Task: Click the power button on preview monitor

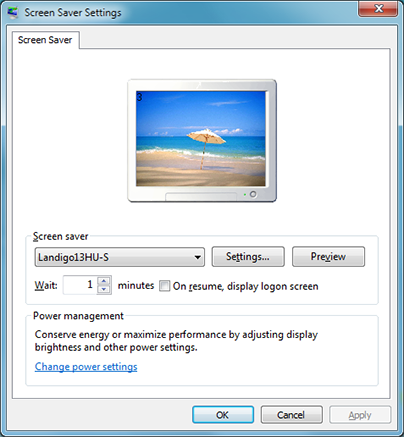Action: [x=253, y=194]
